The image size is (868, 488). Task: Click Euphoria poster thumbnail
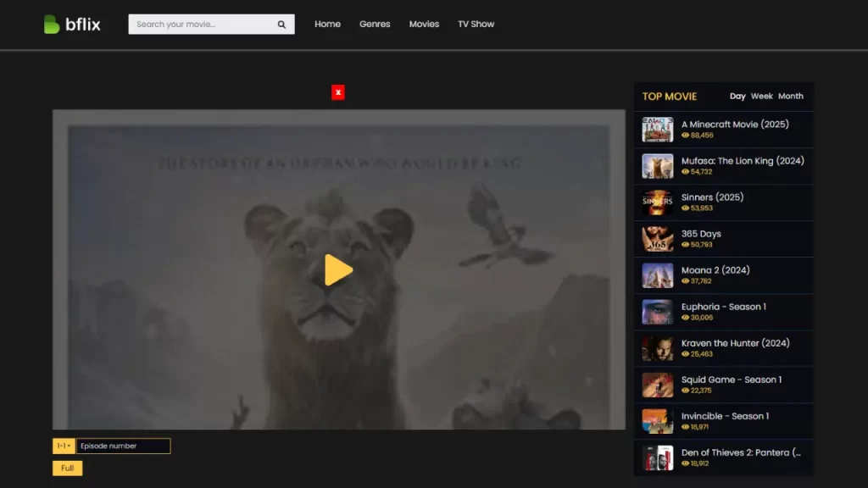coord(658,312)
